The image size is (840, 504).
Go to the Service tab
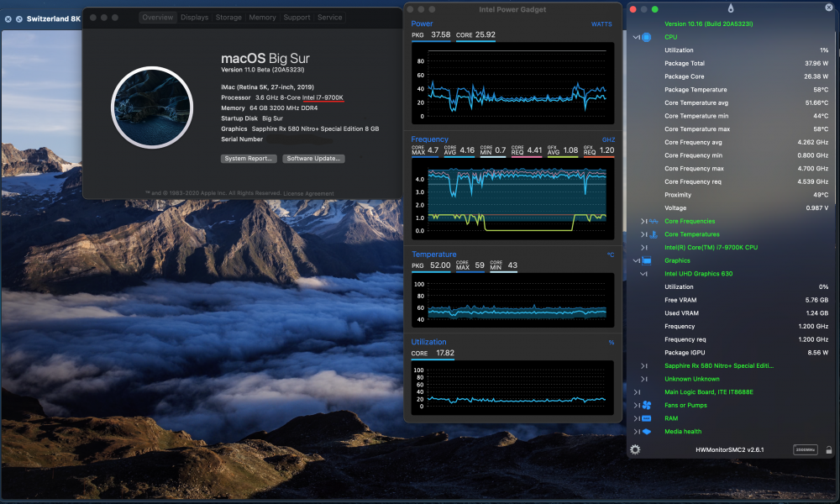pos(330,17)
